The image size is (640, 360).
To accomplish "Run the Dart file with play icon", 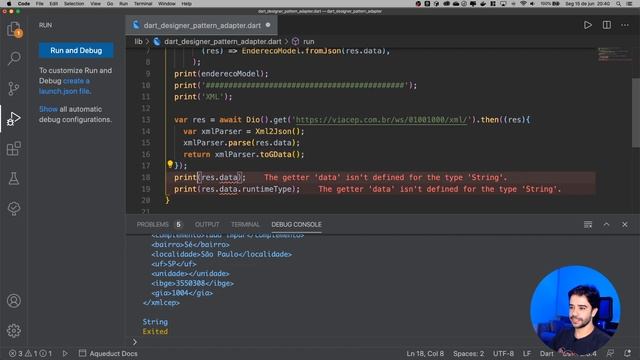I will (x=587, y=25).
